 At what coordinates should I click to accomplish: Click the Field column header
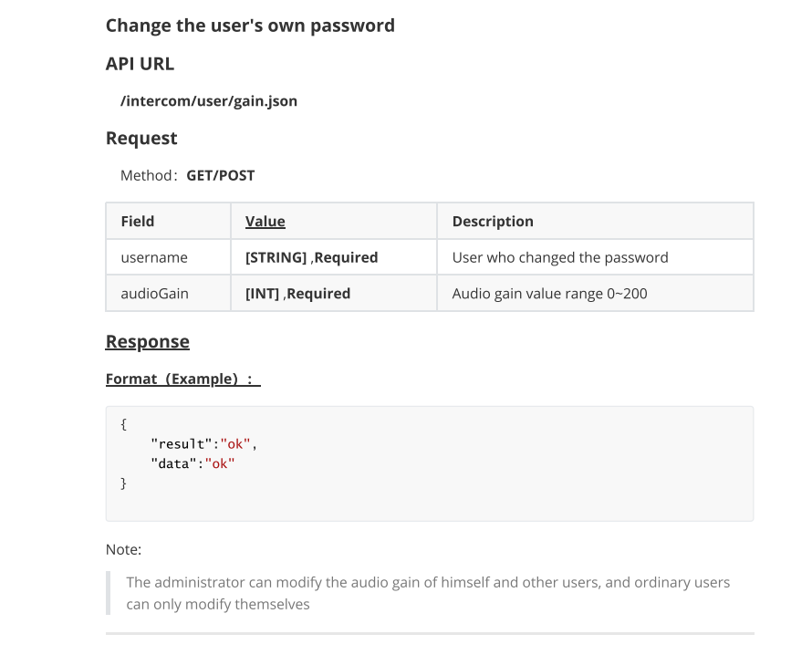pyautogui.click(x=168, y=221)
